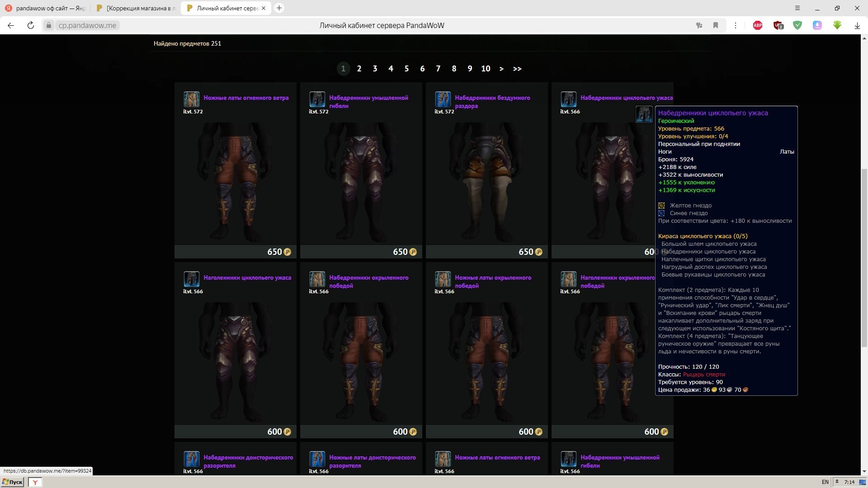Click the green arrow downloader extension
The height and width of the screenshot is (488, 868).
tap(837, 25)
